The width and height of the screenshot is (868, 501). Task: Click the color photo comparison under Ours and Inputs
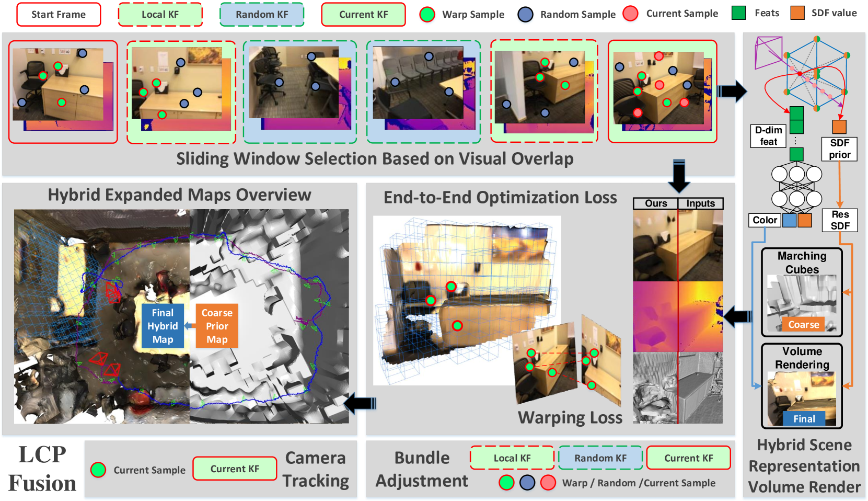click(x=678, y=246)
